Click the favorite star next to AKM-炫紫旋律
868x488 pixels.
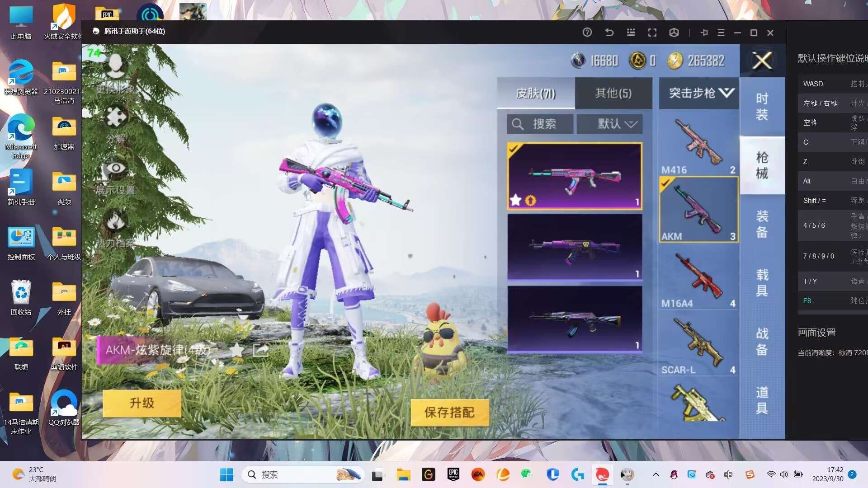tap(236, 349)
